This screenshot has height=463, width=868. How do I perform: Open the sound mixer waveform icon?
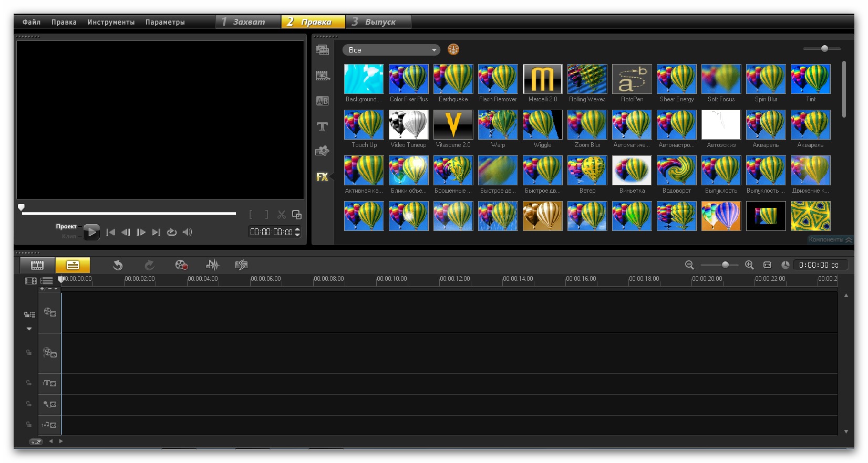212,265
